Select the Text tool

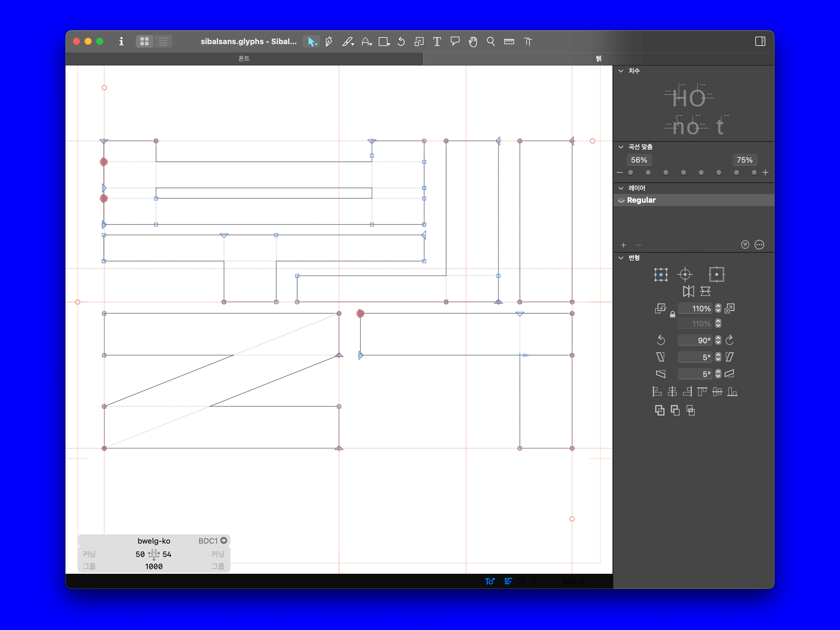437,41
